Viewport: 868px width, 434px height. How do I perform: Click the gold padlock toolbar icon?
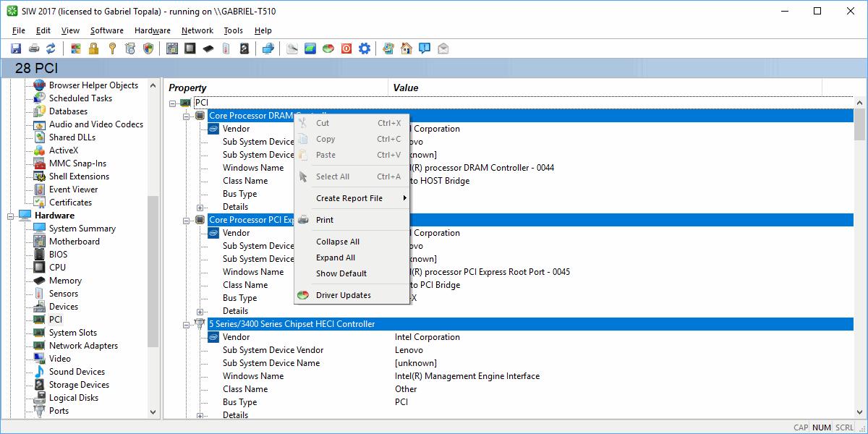(x=93, y=48)
